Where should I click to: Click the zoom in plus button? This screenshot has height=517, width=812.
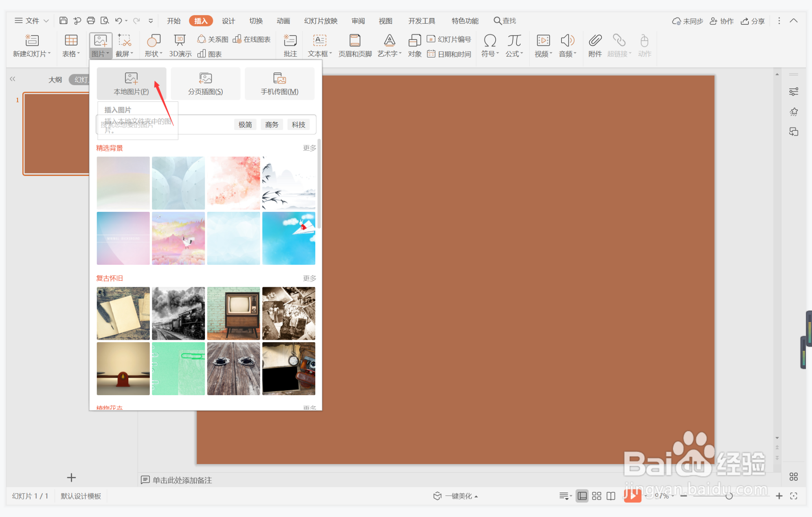779,496
